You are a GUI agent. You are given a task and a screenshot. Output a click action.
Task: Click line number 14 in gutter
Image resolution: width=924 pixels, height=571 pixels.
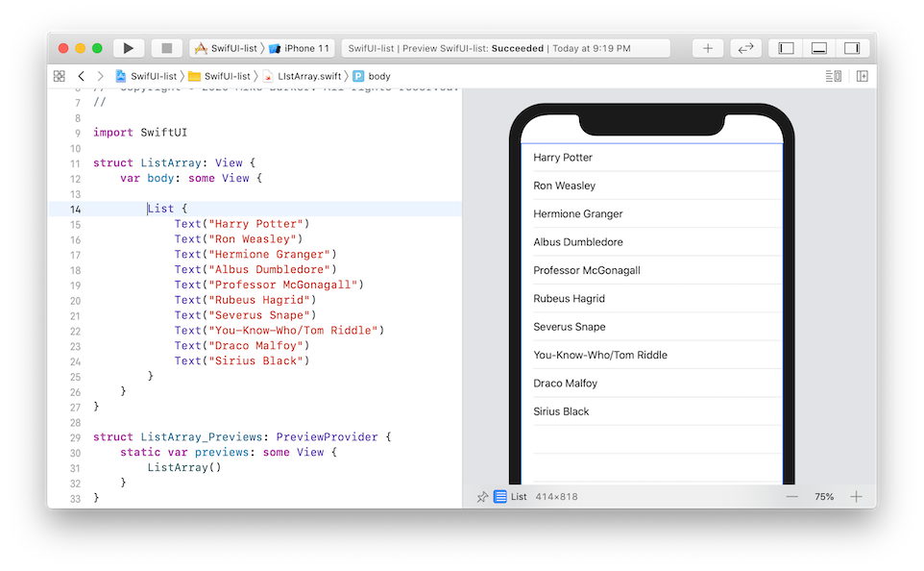[76, 210]
